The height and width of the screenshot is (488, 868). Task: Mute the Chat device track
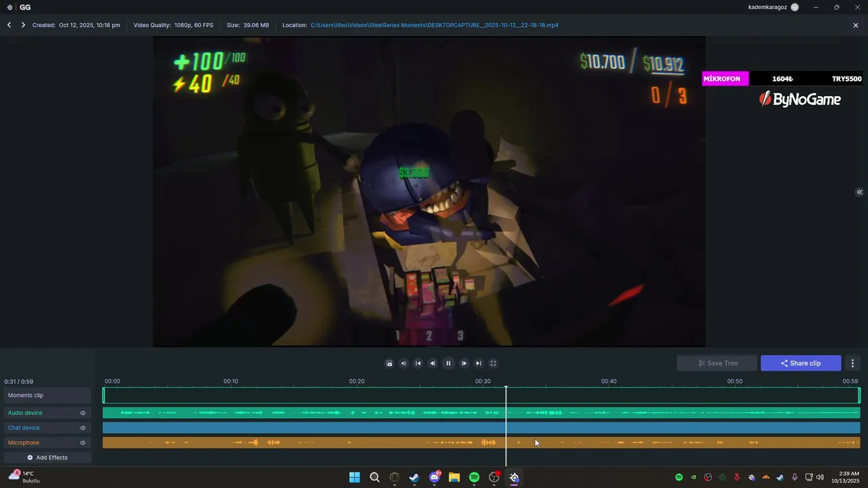83,428
